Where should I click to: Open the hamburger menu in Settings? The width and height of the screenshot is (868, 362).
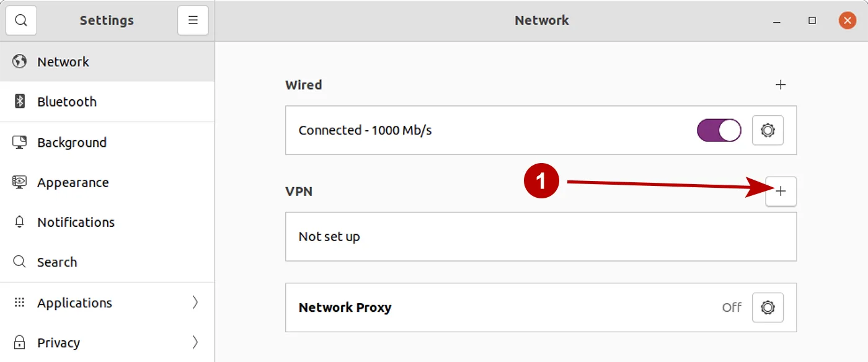click(193, 20)
